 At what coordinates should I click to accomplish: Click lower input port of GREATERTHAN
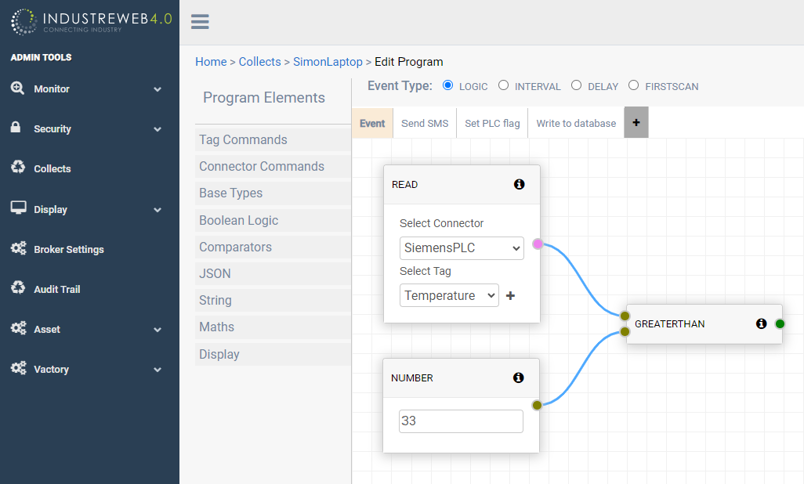pyautogui.click(x=625, y=332)
